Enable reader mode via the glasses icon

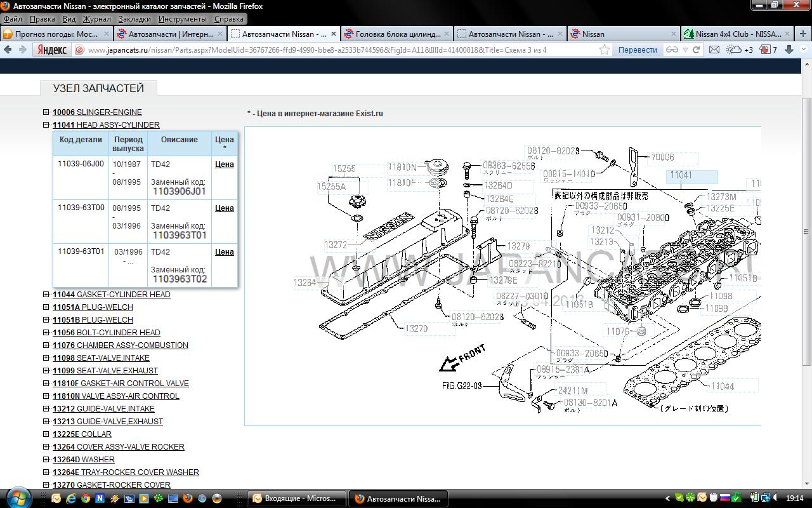pyautogui.click(x=672, y=50)
